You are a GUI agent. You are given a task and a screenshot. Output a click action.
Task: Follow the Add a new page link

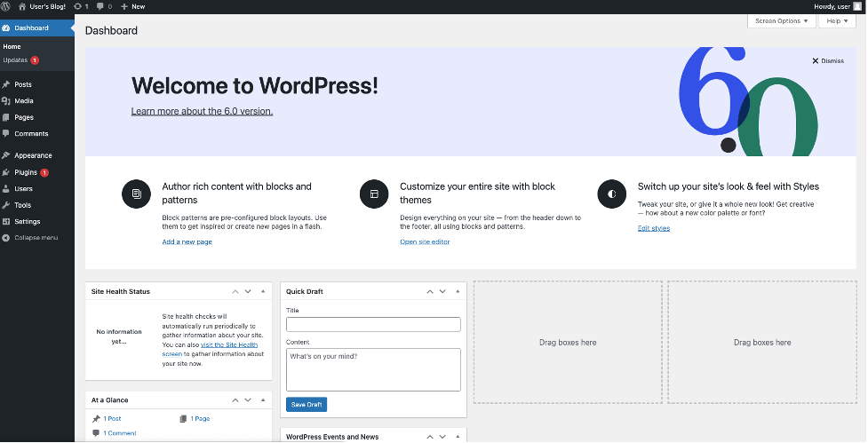click(187, 241)
